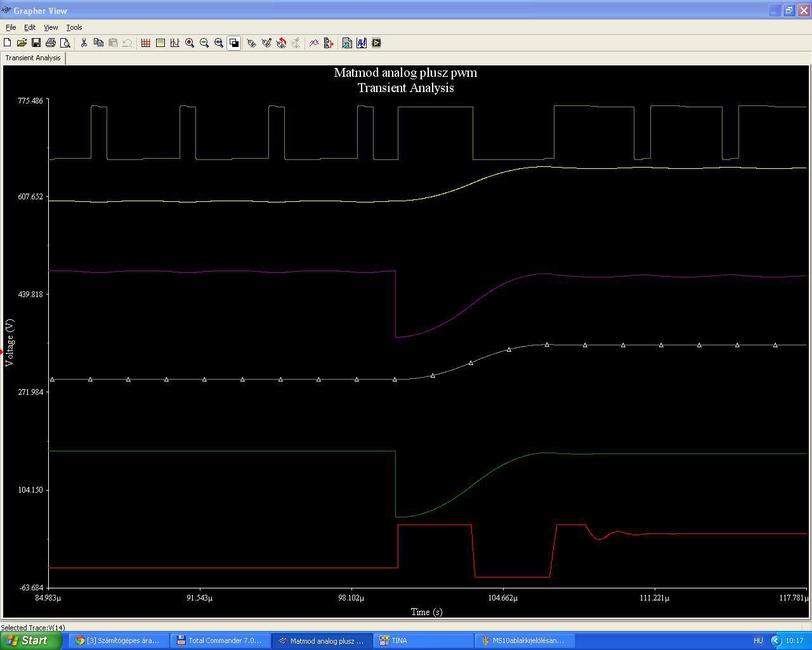The width and height of the screenshot is (812, 650).
Task: Click the Cut scissors icon
Action: coord(84,43)
